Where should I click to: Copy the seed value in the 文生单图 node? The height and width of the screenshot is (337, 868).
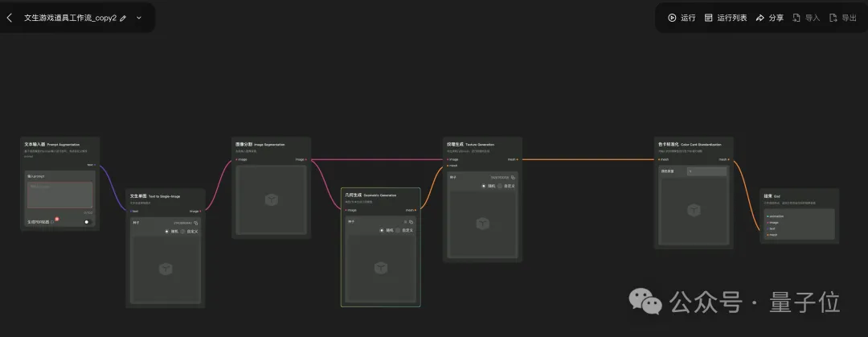(196, 223)
